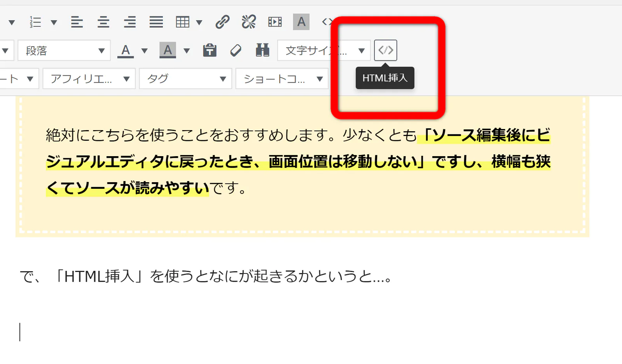Click the HTML挿入 code button

tap(386, 50)
